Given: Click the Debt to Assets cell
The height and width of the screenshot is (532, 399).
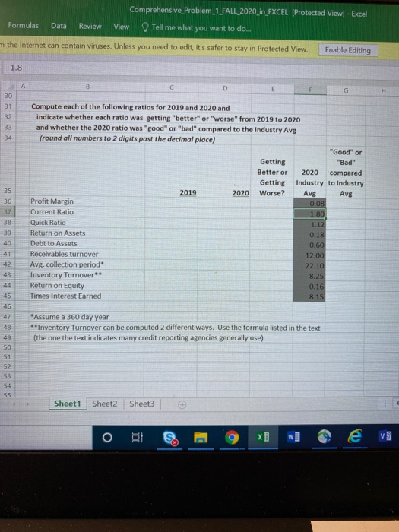Looking at the screenshot, I should 87,243.
